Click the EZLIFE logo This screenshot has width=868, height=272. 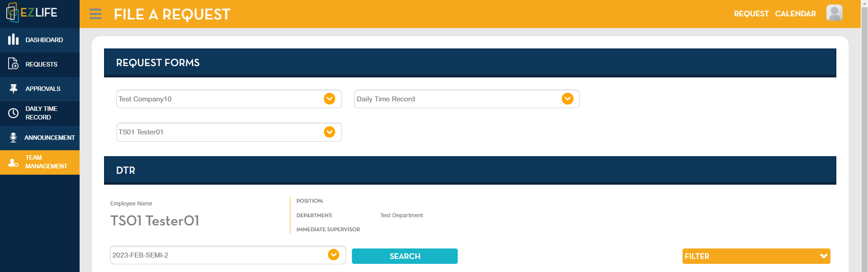(x=32, y=13)
